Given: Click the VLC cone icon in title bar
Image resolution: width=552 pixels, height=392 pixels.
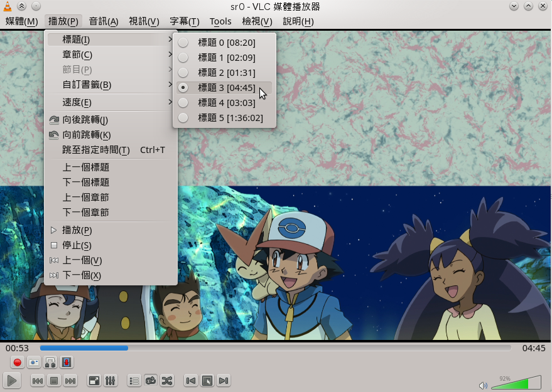Looking at the screenshot, I should (7, 6).
